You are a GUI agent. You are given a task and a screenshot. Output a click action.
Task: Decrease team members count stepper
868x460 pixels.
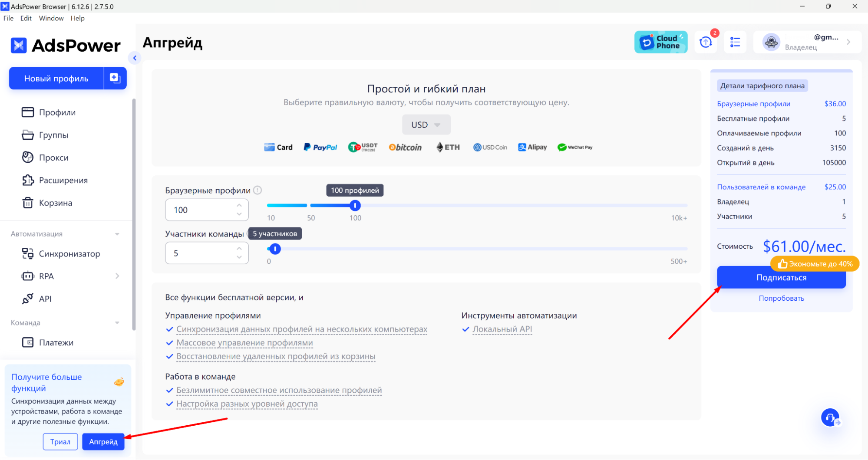click(239, 257)
